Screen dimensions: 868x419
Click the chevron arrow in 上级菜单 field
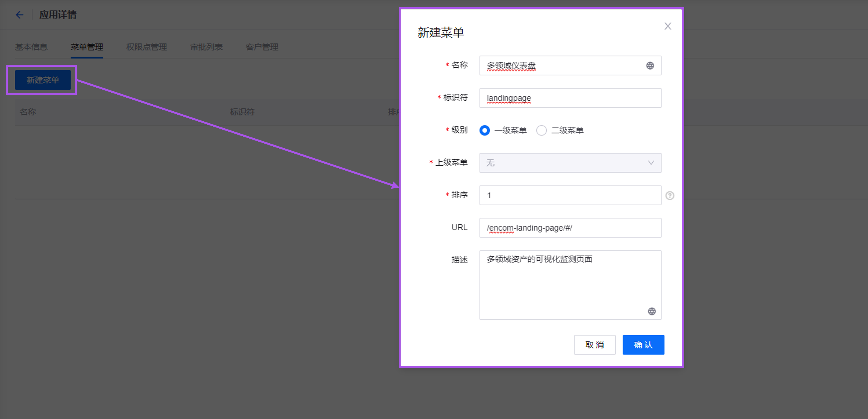(651, 163)
